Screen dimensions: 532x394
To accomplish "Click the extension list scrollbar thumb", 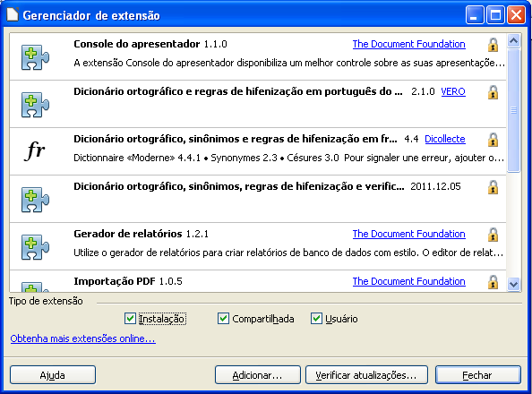I will pos(514,110).
